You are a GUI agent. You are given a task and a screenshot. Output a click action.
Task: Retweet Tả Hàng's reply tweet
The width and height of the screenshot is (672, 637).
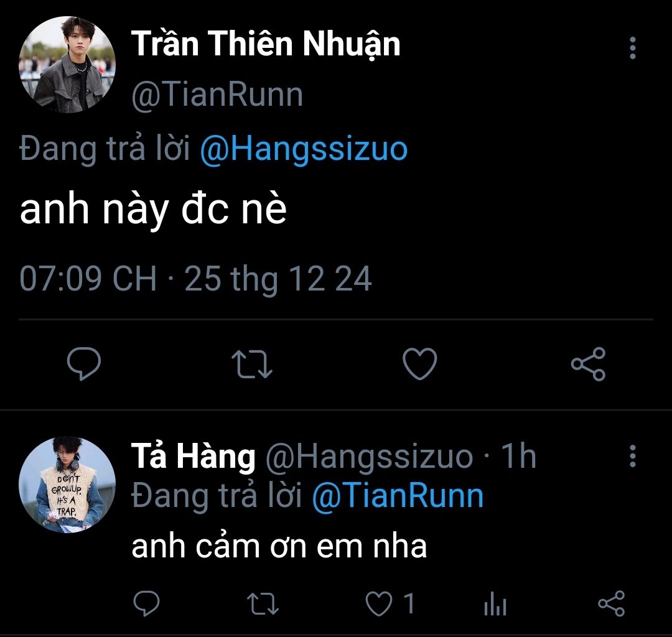[x=264, y=603]
